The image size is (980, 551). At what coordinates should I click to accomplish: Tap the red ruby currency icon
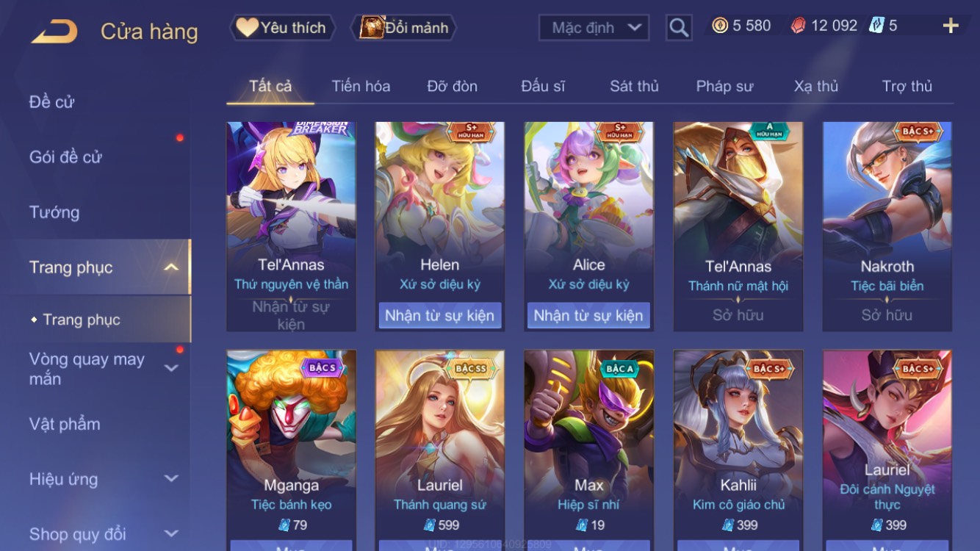[798, 26]
